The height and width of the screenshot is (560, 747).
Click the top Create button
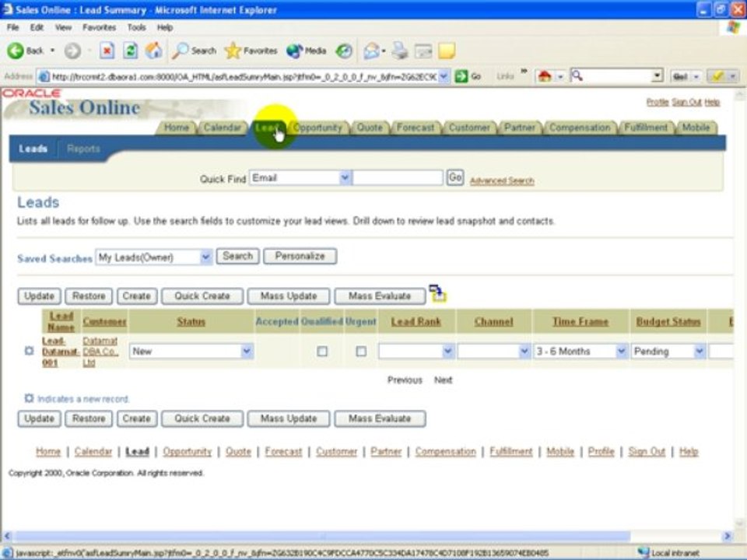pyautogui.click(x=137, y=296)
